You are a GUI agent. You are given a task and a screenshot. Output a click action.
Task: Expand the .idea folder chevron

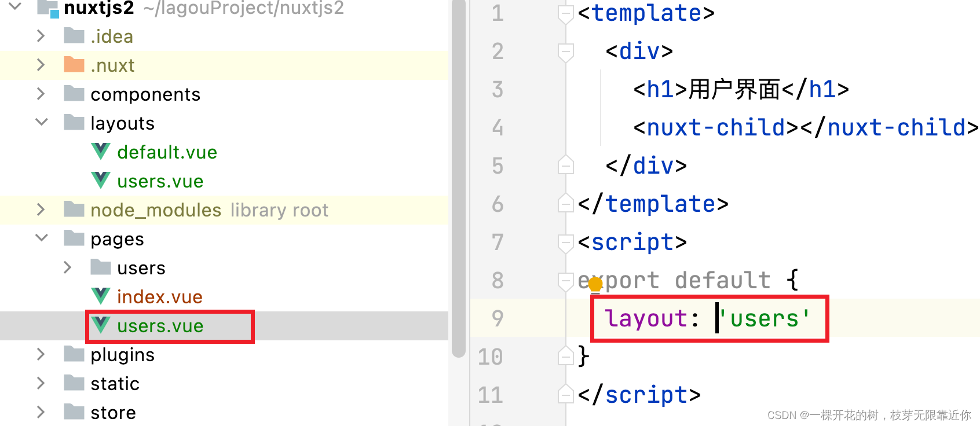tap(41, 36)
